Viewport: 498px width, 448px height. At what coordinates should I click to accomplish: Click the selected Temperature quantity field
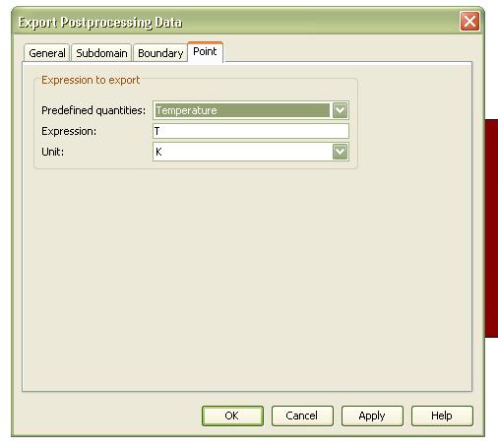tap(242, 110)
